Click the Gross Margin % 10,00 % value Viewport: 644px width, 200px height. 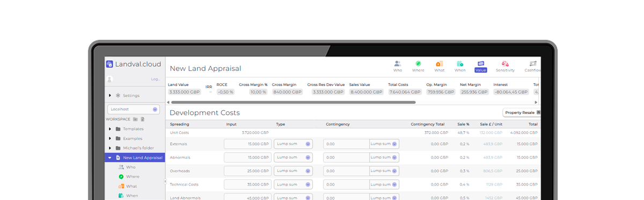click(x=258, y=92)
